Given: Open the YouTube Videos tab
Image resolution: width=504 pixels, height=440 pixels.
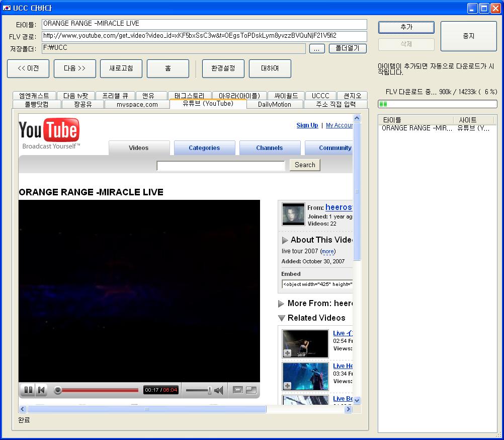Looking at the screenshot, I should tap(139, 148).
